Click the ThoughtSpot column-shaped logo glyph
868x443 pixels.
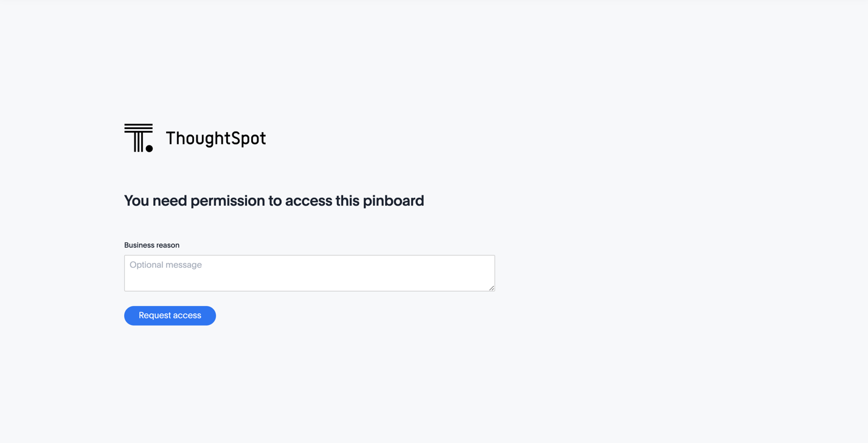click(x=137, y=136)
